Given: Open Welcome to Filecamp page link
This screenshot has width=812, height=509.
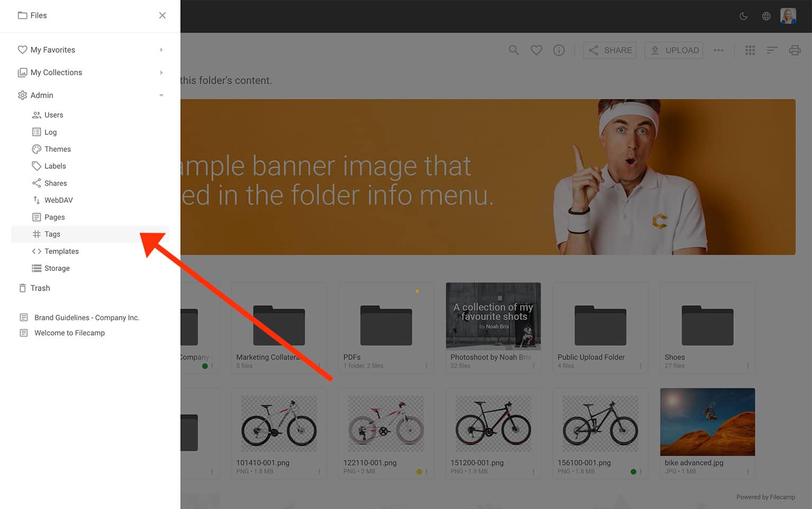Looking at the screenshot, I should [69, 333].
